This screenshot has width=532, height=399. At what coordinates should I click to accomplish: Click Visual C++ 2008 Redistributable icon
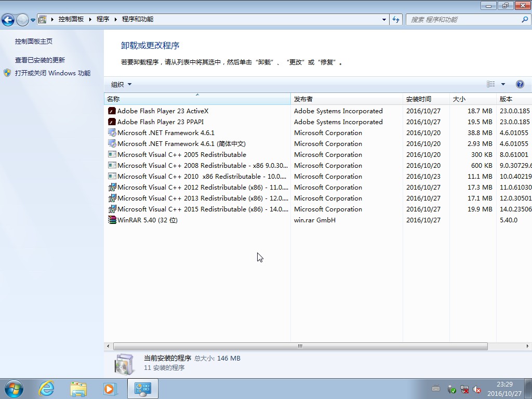[x=112, y=165]
